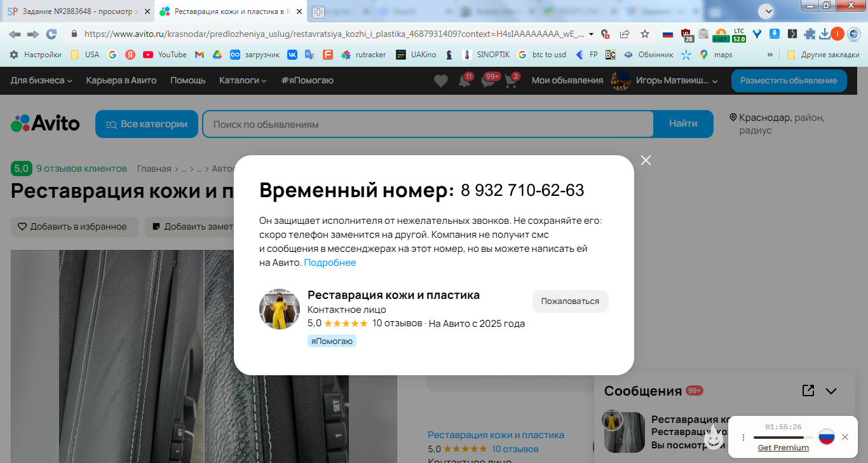Go forward in the browser
This screenshot has height=463, width=868.
point(33,34)
